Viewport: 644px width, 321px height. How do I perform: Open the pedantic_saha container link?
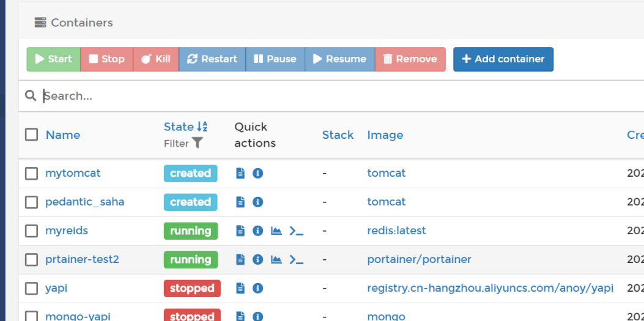click(x=84, y=202)
